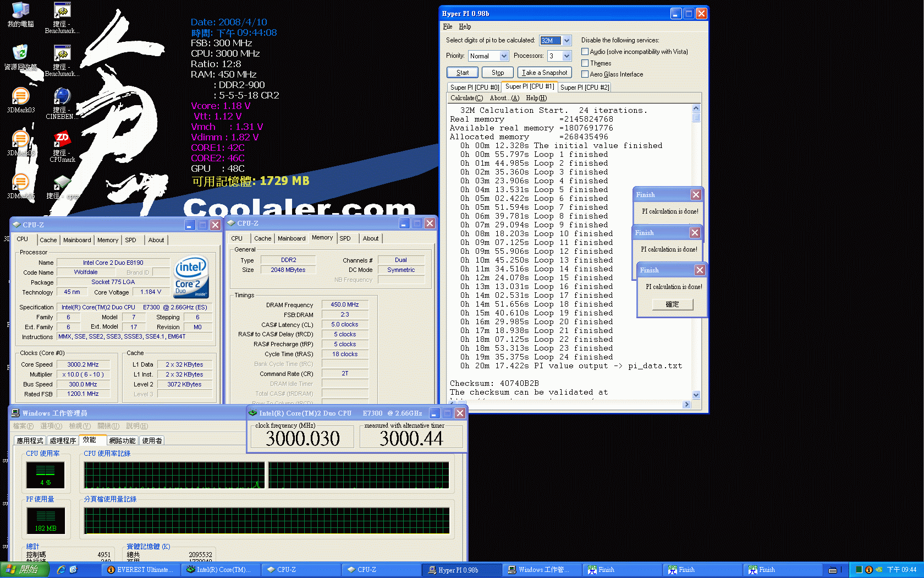The height and width of the screenshot is (578, 924).
Task: Open the CINEBENCH desktop shortcut icon
Action: [62, 97]
